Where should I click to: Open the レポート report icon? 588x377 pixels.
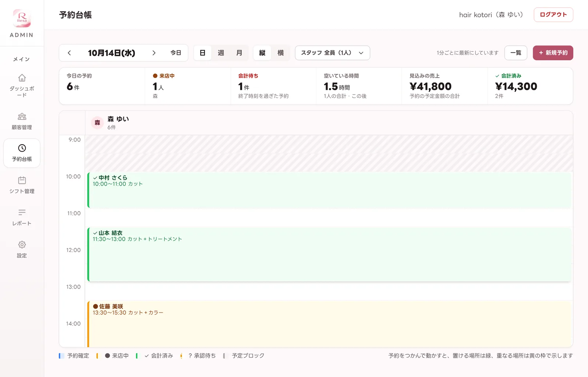coord(22,213)
